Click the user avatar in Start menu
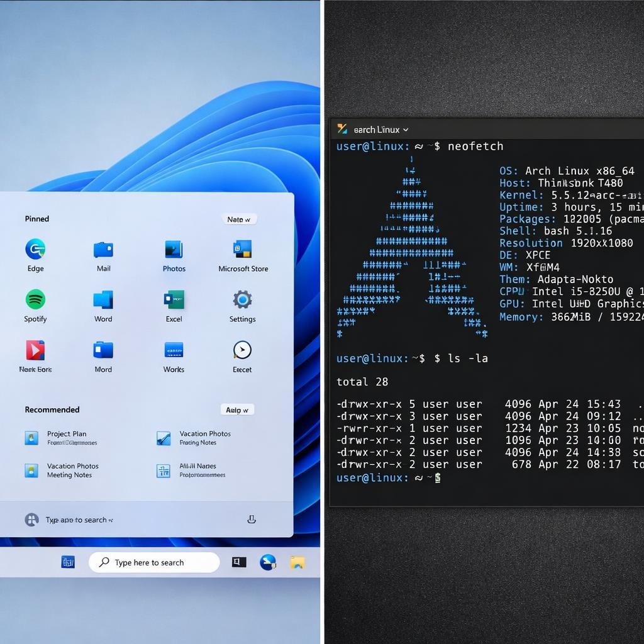644x644 pixels. point(31,519)
